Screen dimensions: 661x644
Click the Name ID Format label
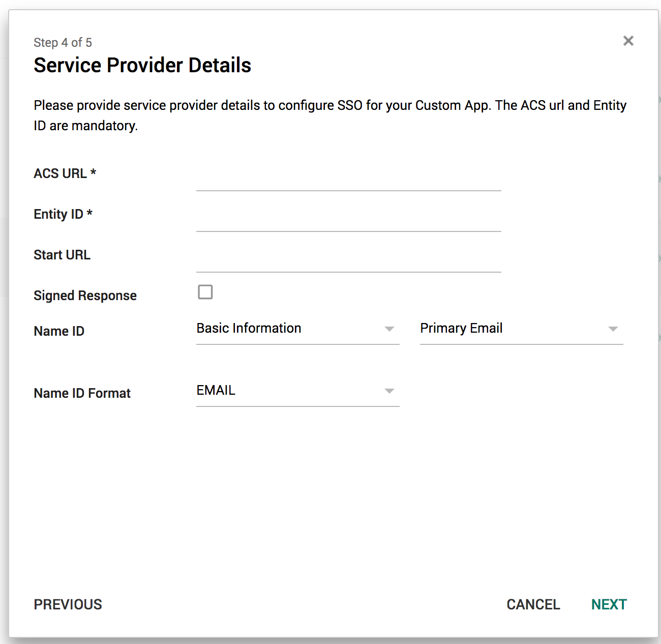point(82,393)
